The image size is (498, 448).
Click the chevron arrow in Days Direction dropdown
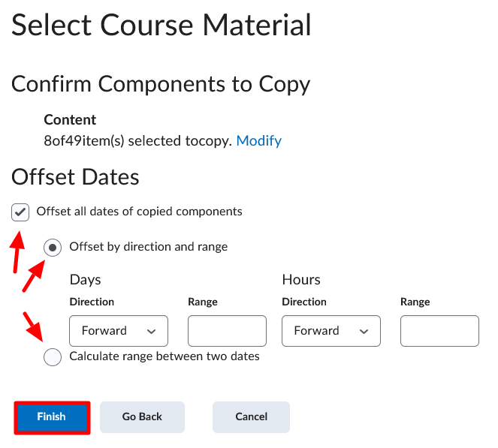pyautogui.click(x=151, y=332)
